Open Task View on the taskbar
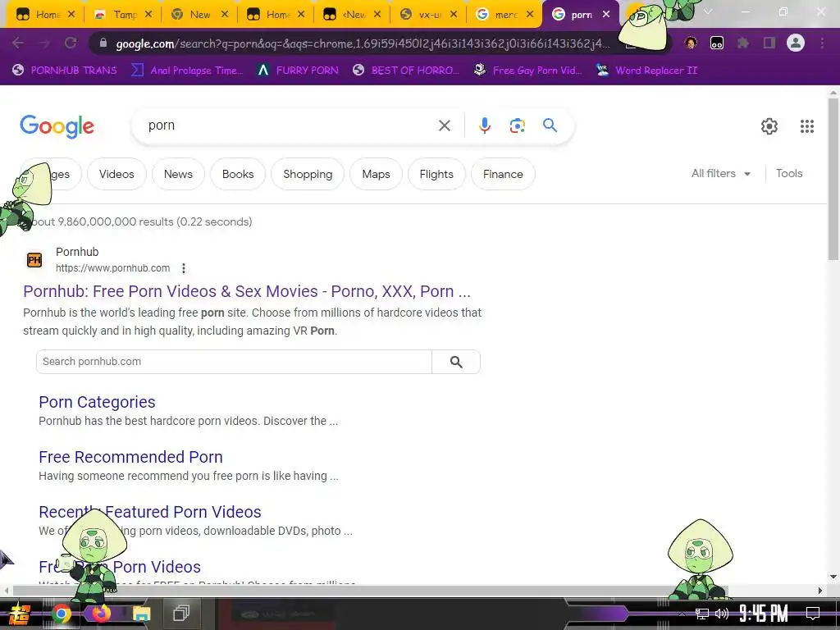Screen dimensions: 840x630 (x=181, y=614)
